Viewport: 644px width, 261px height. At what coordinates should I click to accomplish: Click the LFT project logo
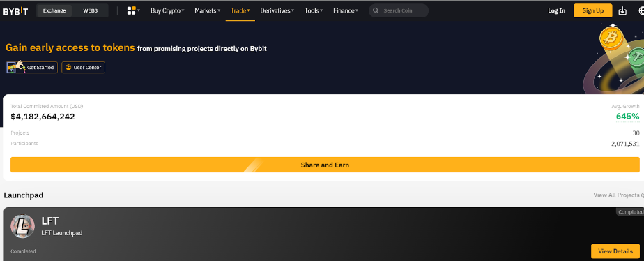pos(22,225)
